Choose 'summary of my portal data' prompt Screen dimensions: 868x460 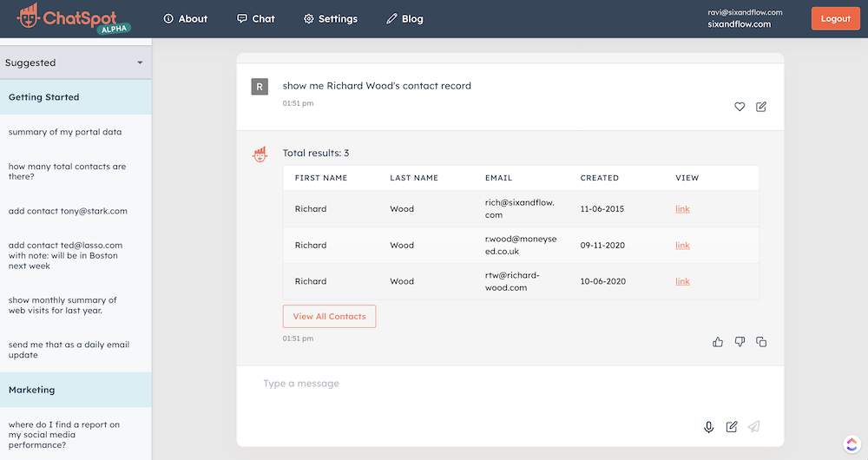pos(65,132)
